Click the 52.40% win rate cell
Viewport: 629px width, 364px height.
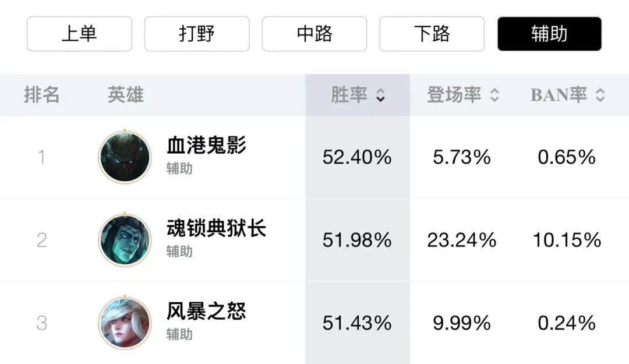pyautogui.click(x=357, y=157)
